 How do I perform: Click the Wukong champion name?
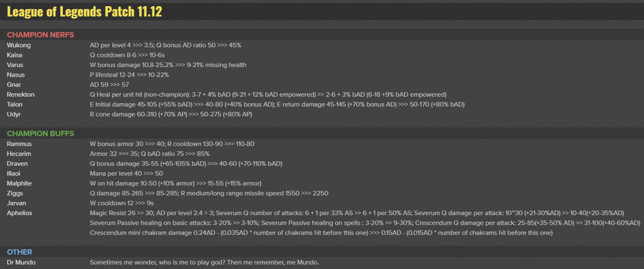[x=19, y=45]
